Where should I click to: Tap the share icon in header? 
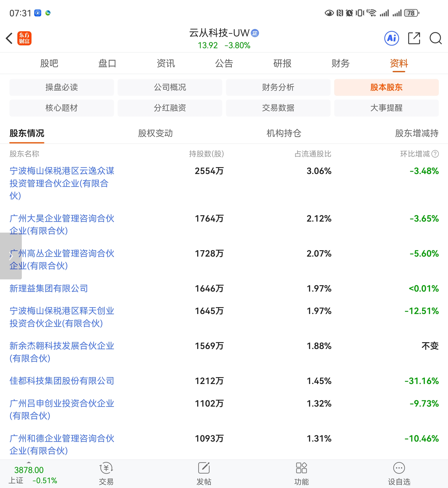(x=414, y=38)
